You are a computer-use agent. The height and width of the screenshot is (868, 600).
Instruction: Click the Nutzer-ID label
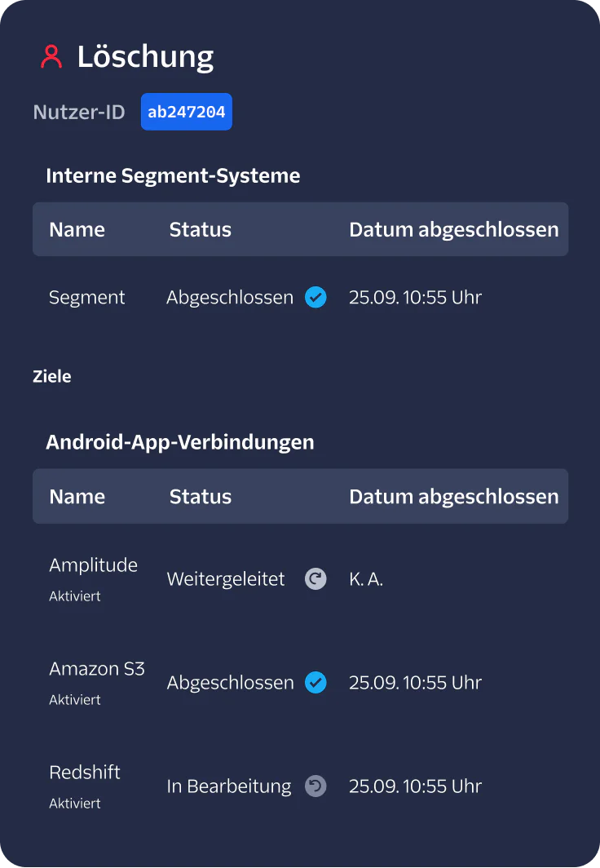(78, 112)
